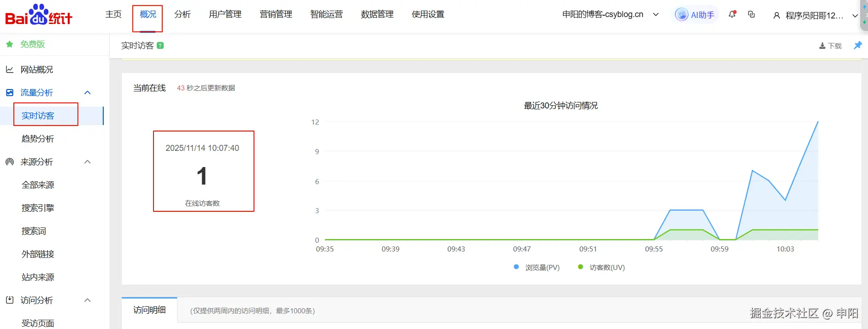868x329 pixels.
Task: Open 智能运营 menu
Action: pyautogui.click(x=326, y=14)
